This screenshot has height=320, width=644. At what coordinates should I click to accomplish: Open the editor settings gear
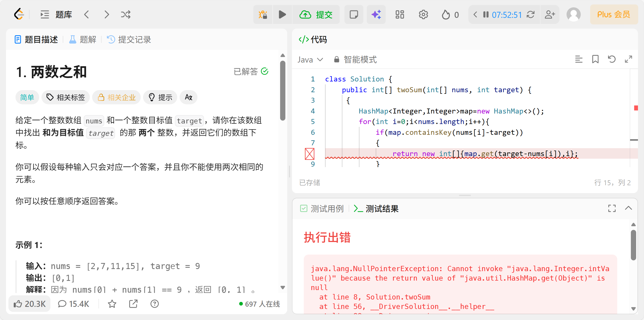pos(423,14)
